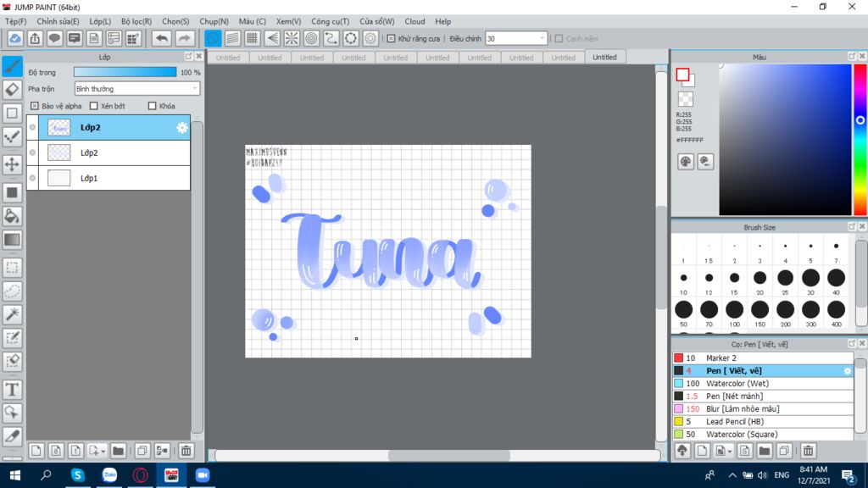Select the Gradient tool
Screen dimensions: 868x488
(x=12, y=240)
